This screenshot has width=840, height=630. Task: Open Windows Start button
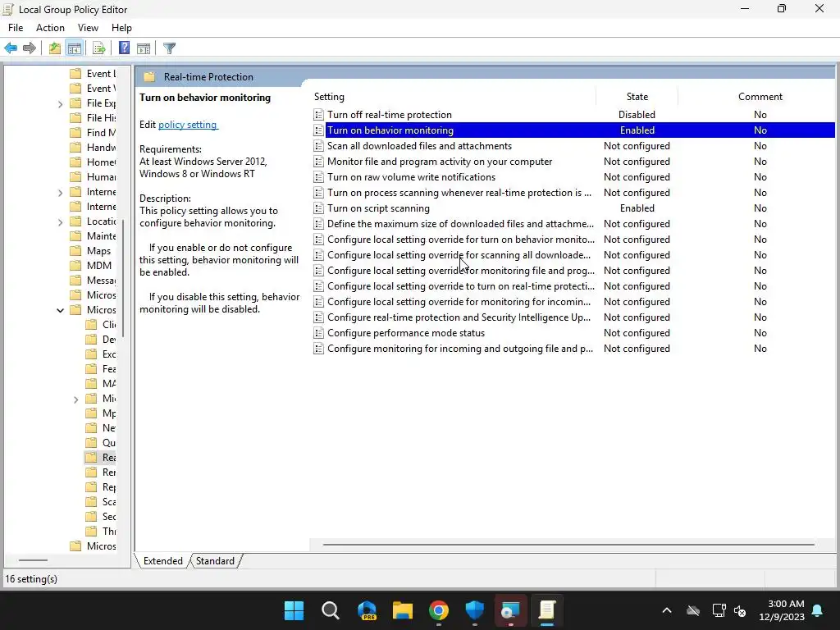click(294, 610)
